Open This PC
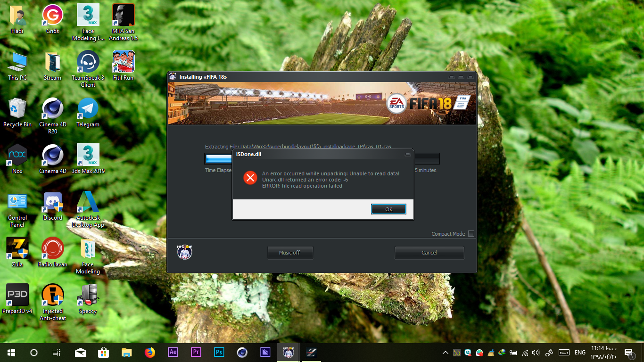 pos(17,66)
